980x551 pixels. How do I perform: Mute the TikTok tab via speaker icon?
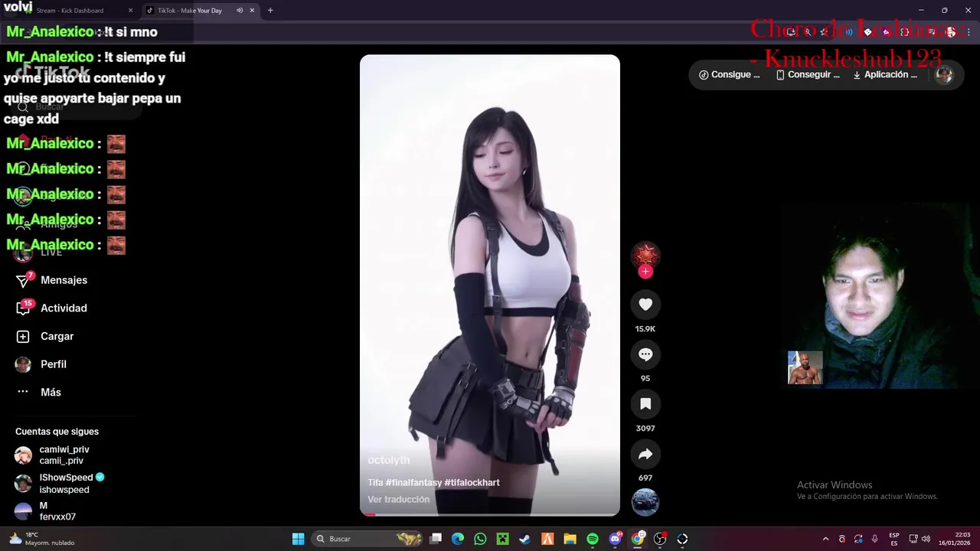coord(240,11)
